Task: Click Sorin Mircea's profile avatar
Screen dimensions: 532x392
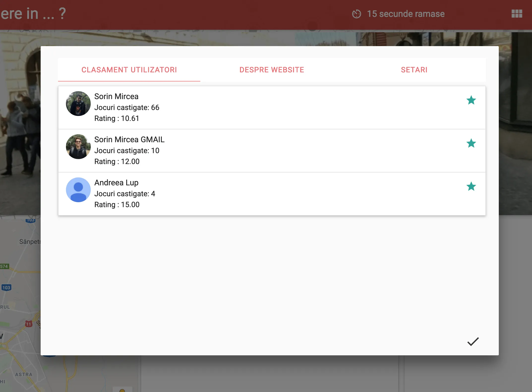Action: (78, 104)
